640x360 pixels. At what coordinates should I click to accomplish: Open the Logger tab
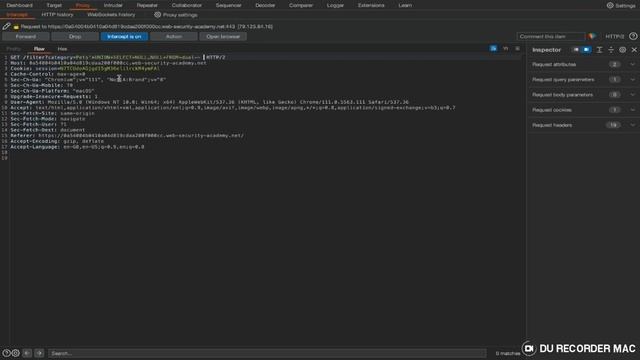coord(335,5)
